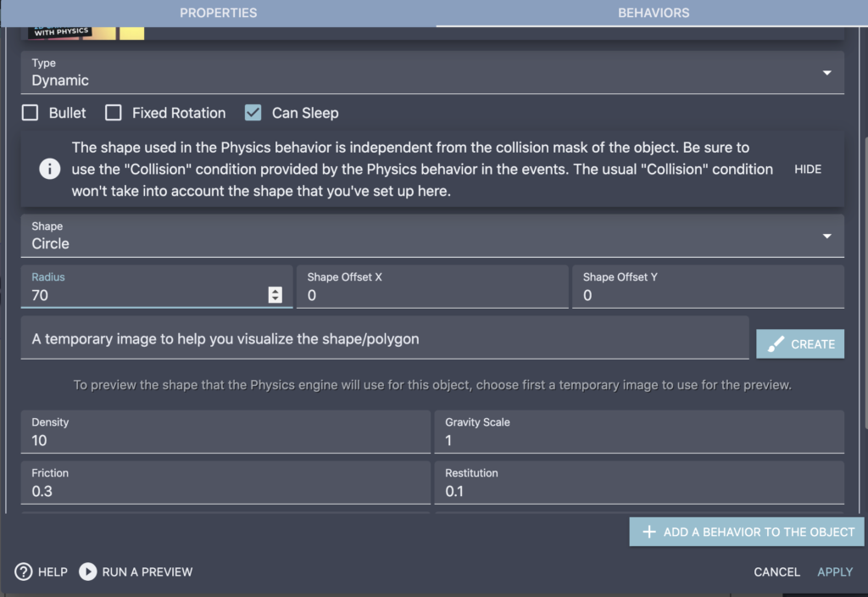Hide the physics shape info notice

808,170
